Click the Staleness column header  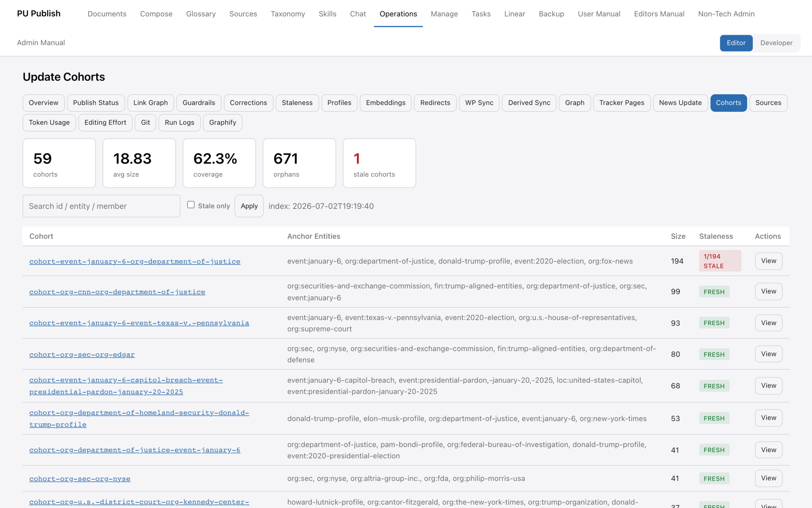716,236
